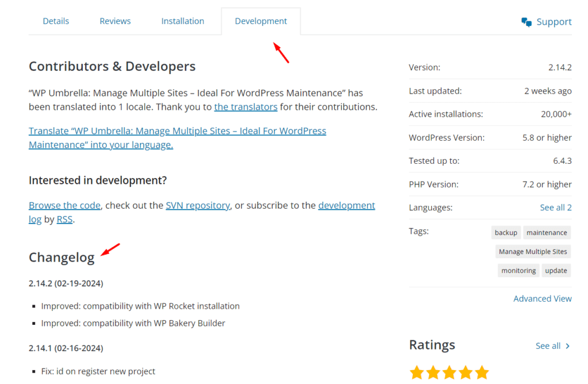Select the backup tag
Viewport: 588px width, 384px height.
(x=506, y=233)
